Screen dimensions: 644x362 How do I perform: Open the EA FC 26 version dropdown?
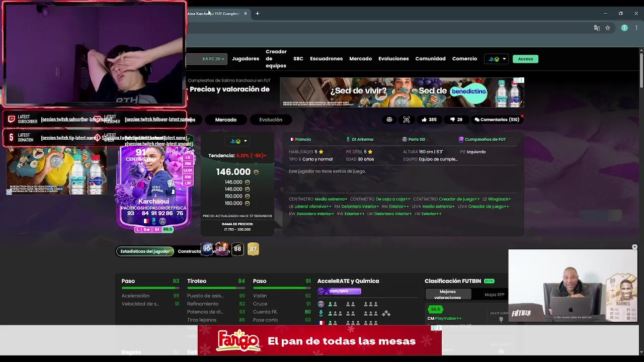click(207, 59)
